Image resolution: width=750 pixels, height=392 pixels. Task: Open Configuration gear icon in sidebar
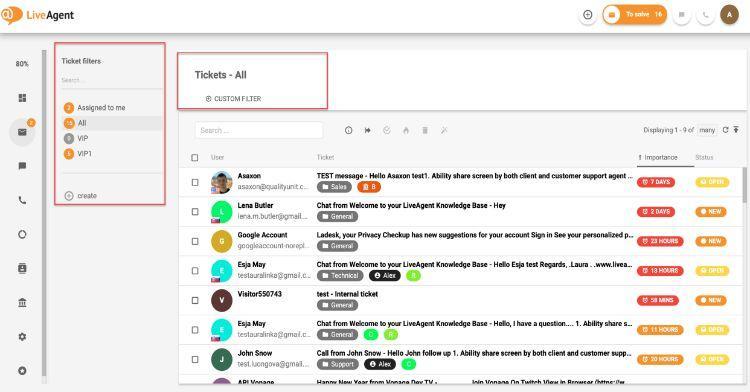[x=22, y=337]
